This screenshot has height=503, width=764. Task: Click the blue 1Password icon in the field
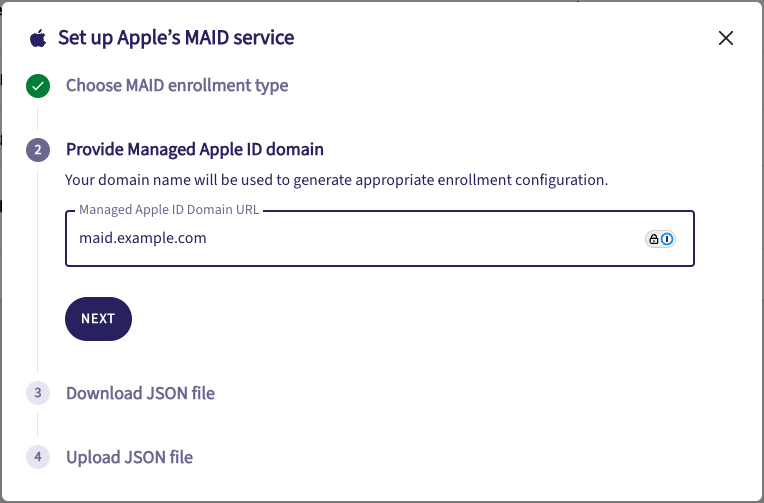[x=667, y=239]
